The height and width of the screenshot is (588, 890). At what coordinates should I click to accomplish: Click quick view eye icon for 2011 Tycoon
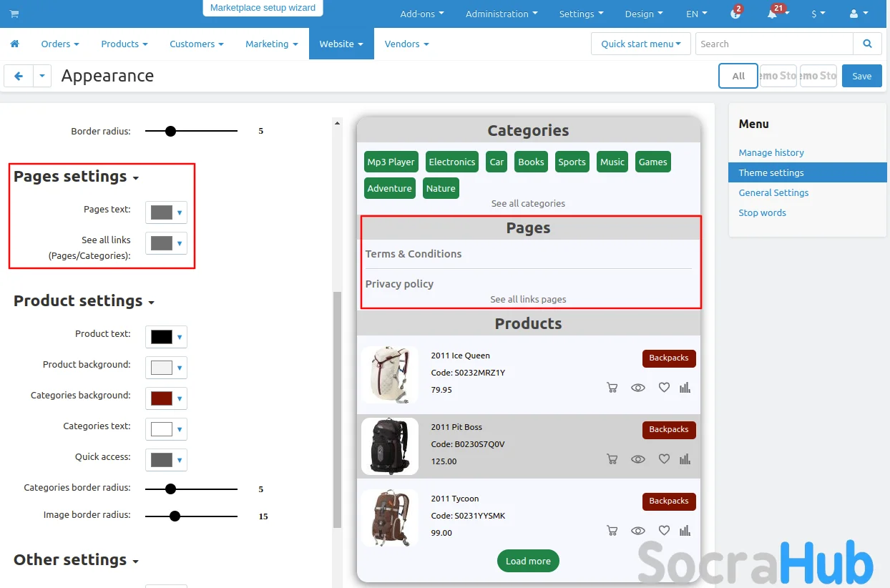pyautogui.click(x=637, y=531)
